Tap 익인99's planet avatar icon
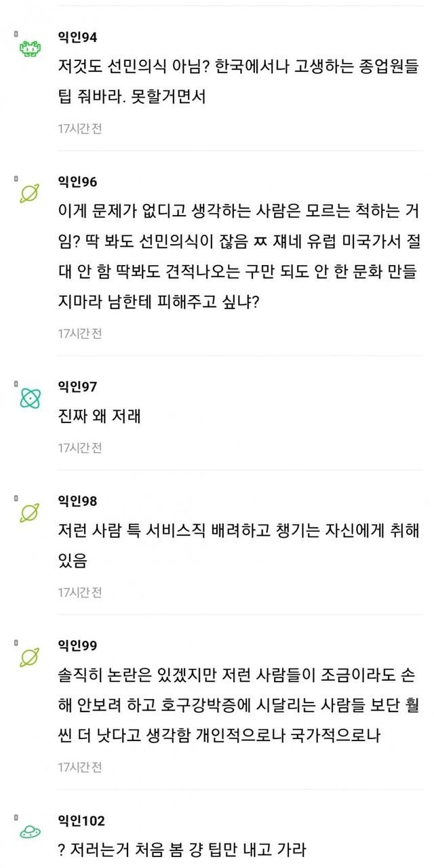This screenshot has width=434, height=868. tap(30, 657)
